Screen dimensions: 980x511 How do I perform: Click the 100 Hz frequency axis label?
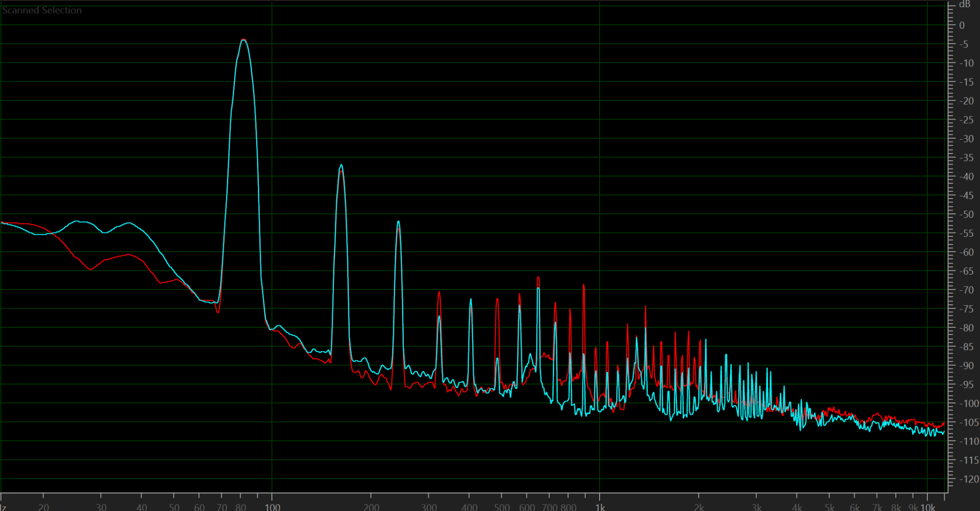coord(273,507)
